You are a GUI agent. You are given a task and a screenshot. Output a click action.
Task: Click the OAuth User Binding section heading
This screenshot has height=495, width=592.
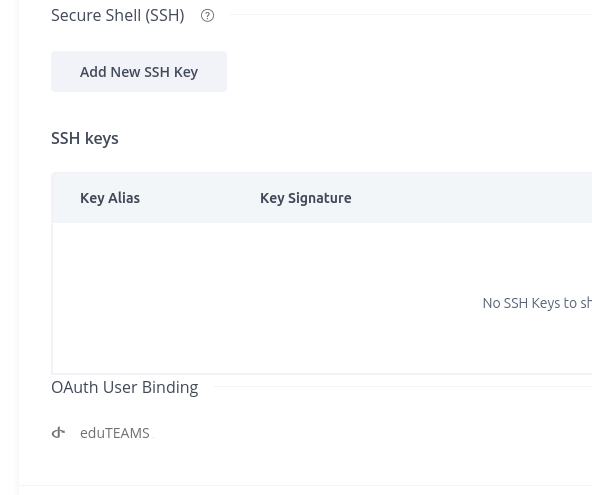[125, 387]
